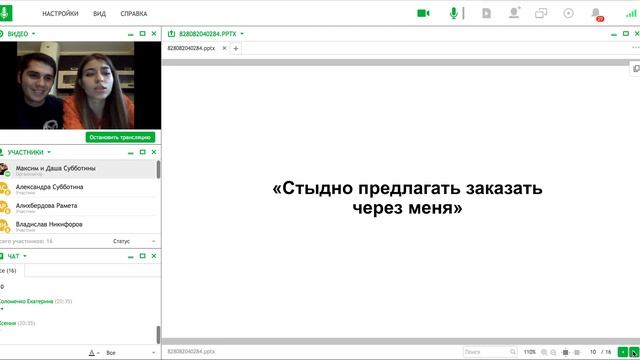
Task: Maximize the ЧАТ panel
Action: [142, 256]
